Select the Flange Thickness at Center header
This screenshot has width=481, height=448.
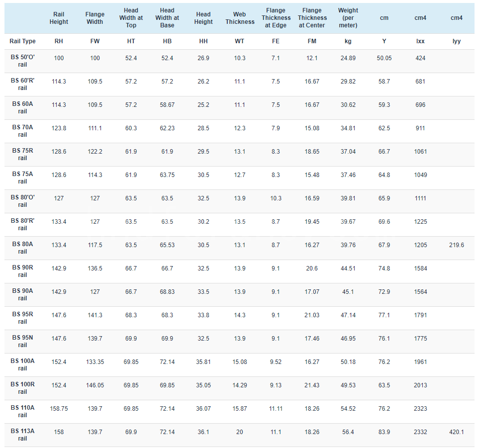coord(312,18)
